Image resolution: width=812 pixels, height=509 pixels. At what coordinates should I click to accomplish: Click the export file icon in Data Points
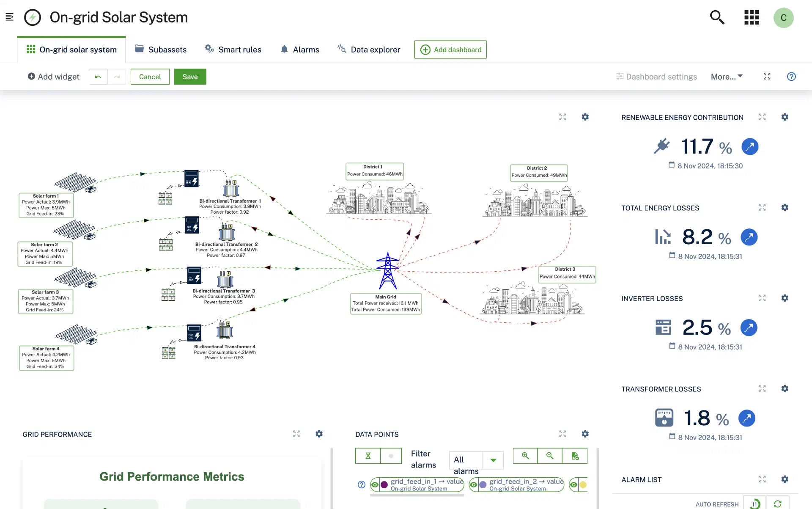[x=575, y=456]
